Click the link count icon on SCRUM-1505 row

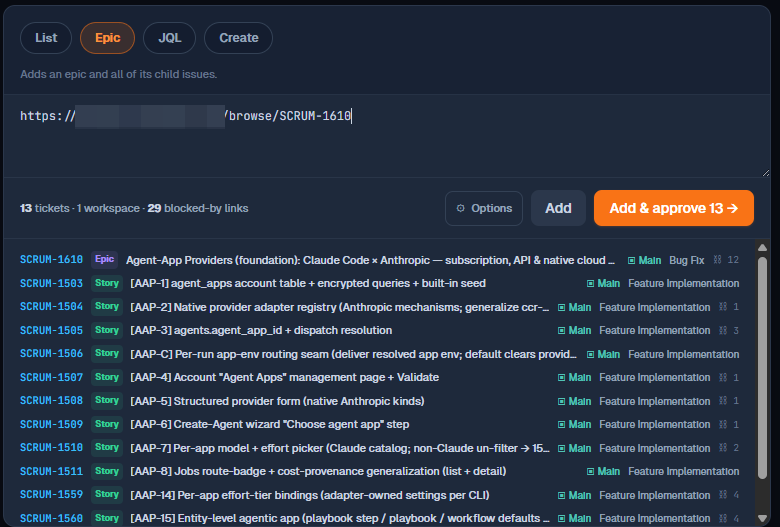(x=723, y=330)
